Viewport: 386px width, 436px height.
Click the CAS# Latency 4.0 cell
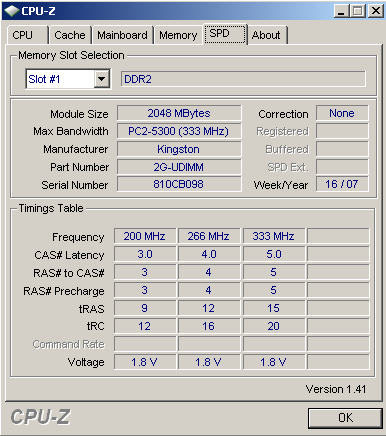[x=209, y=254]
